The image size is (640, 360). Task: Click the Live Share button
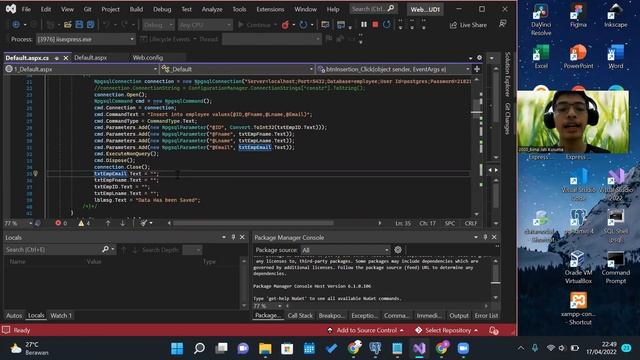tap(468, 25)
